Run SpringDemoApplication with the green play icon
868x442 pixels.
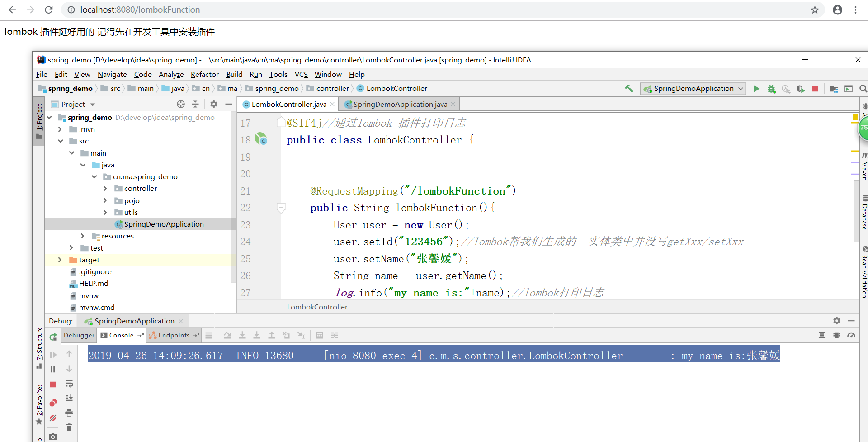[756, 89]
